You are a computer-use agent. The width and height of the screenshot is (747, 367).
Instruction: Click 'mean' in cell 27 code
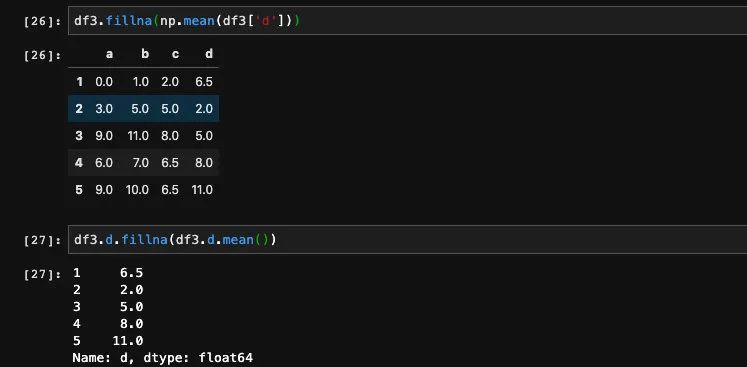click(x=238, y=239)
